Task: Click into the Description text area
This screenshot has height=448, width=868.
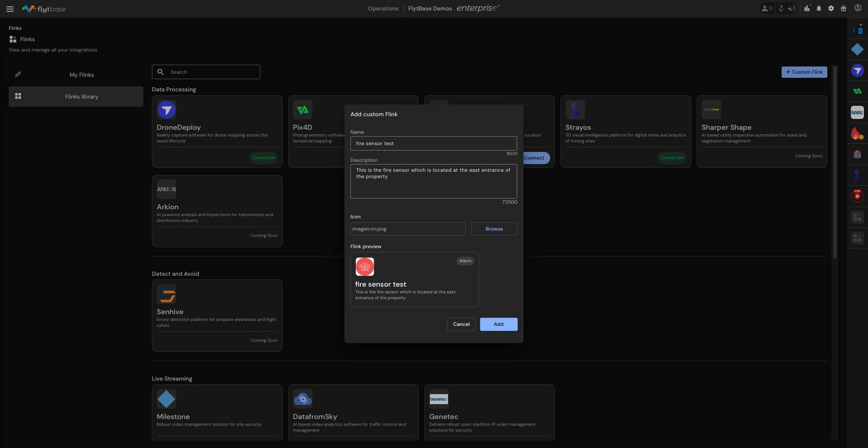Action: tap(433, 181)
